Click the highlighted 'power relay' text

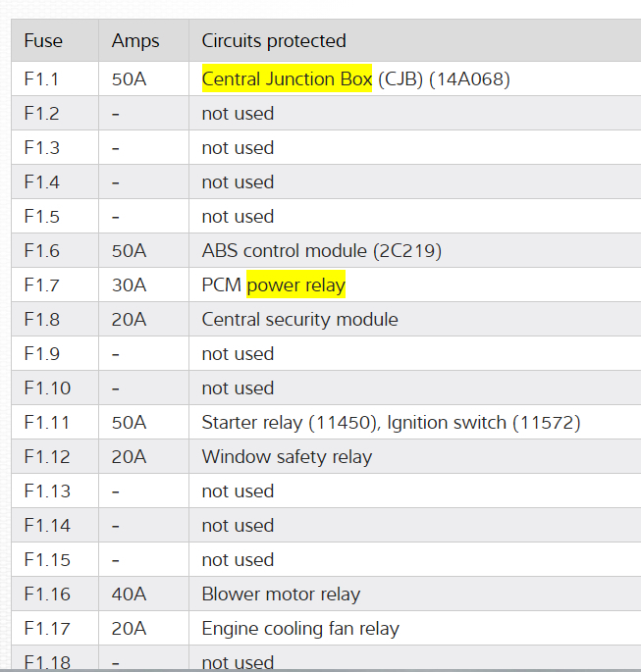click(x=296, y=285)
